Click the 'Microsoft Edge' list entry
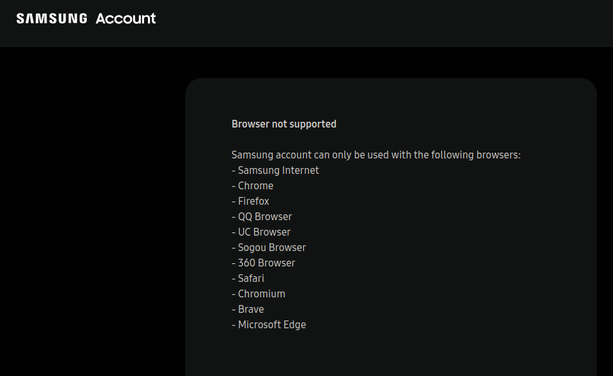Image resolution: width=613 pixels, height=376 pixels. [x=269, y=325]
